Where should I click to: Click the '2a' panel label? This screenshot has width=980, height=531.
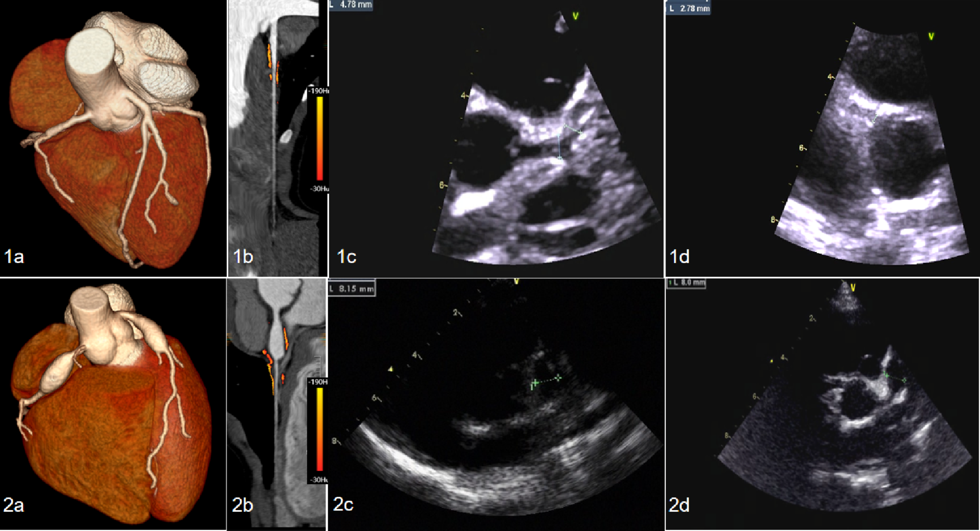[14, 505]
